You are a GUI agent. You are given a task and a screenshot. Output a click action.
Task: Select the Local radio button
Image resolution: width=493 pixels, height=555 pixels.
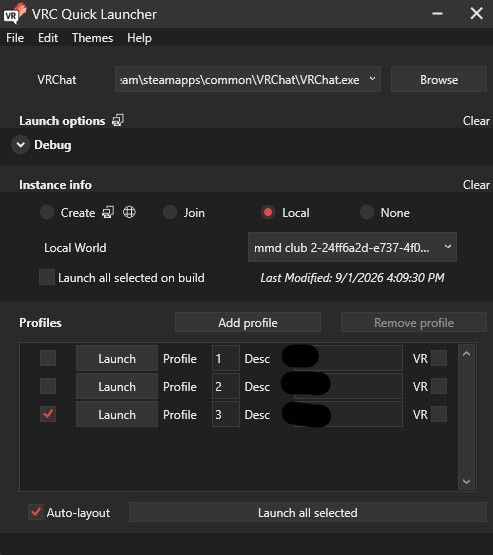268,212
